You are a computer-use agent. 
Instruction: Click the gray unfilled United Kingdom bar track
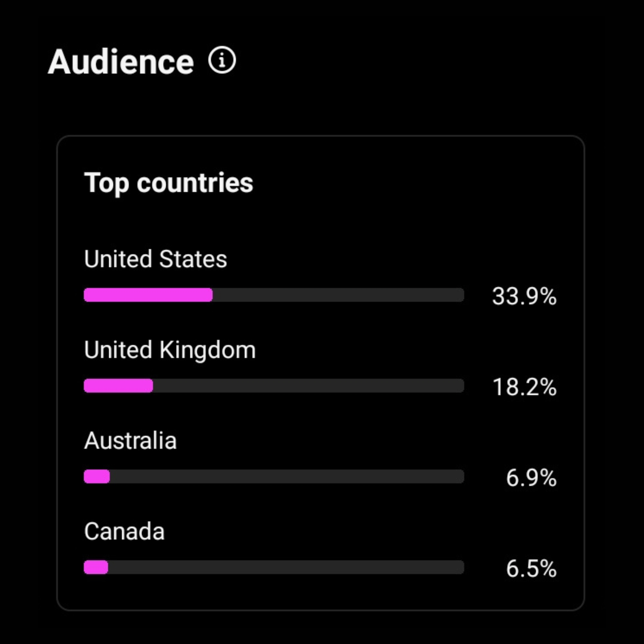click(x=309, y=386)
